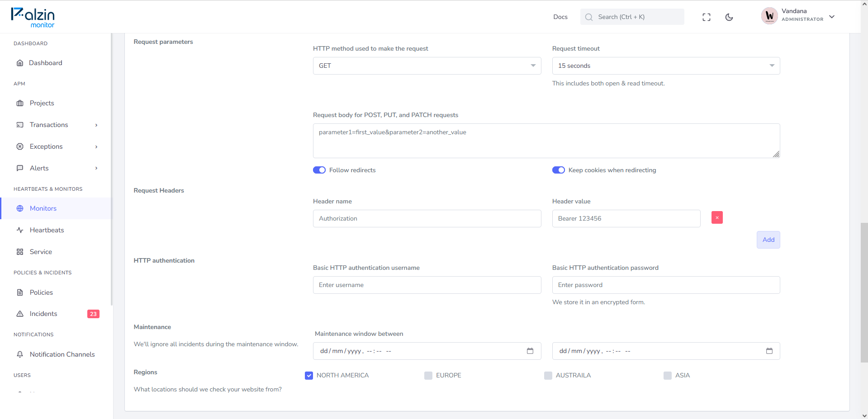
Task: Check the EUROPE region
Action: coord(428,376)
